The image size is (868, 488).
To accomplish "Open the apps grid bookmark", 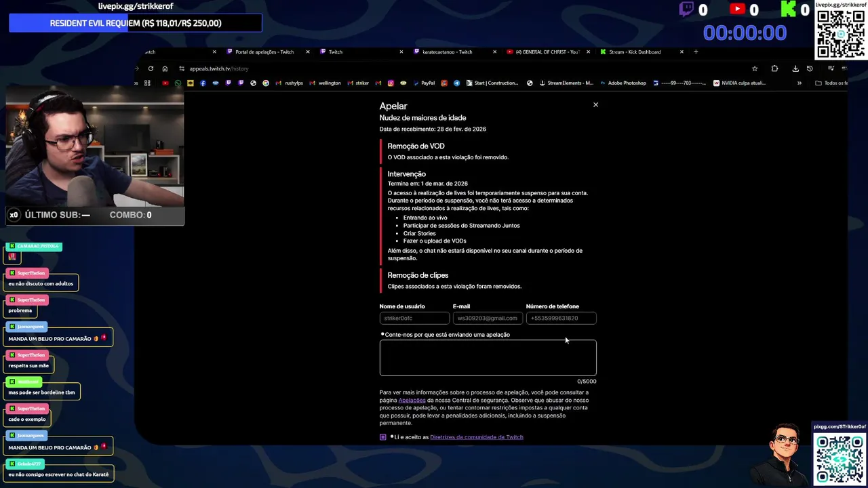I will coord(147,83).
